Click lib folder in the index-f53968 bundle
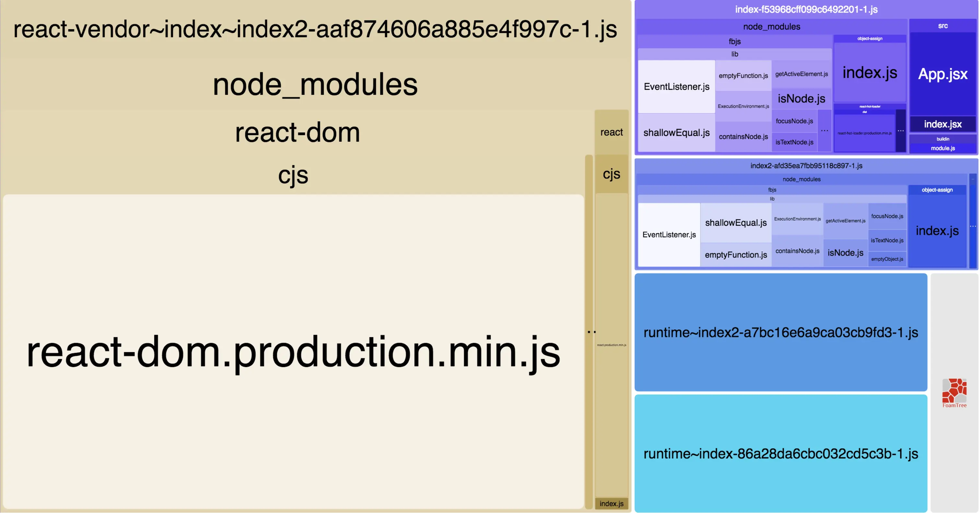This screenshot has height=513, width=980. (735, 54)
